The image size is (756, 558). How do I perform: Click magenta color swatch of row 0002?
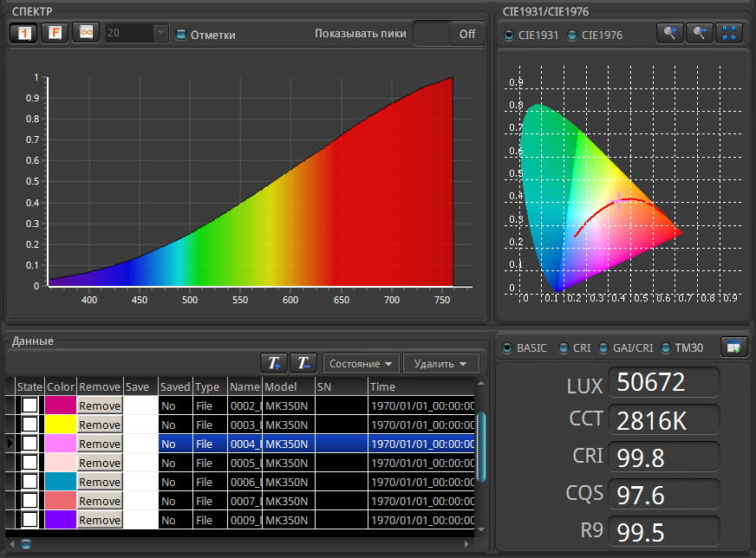pyautogui.click(x=61, y=406)
